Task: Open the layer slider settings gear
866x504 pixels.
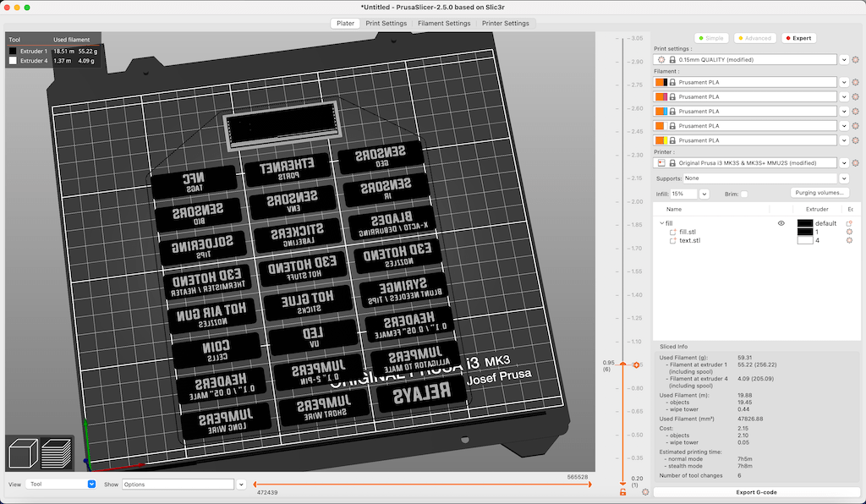Action: point(645,492)
